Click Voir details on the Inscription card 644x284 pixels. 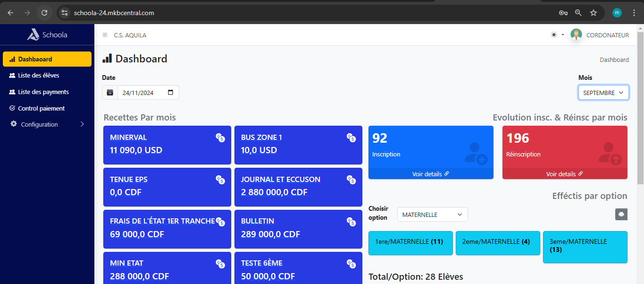click(x=430, y=174)
